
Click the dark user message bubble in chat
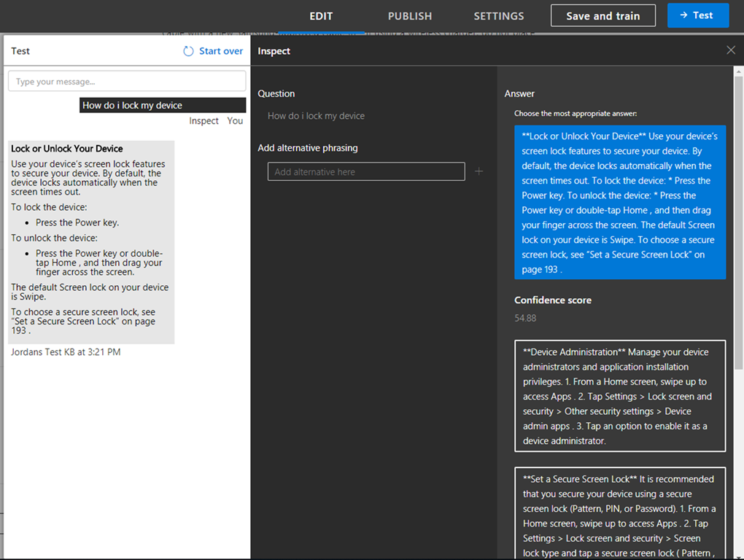(163, 106)
